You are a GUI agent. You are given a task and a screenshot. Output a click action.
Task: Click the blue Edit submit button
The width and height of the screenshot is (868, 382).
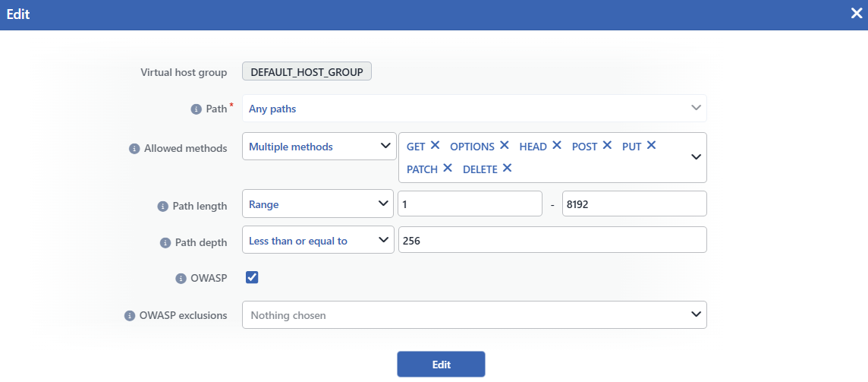tap(441, 365)
